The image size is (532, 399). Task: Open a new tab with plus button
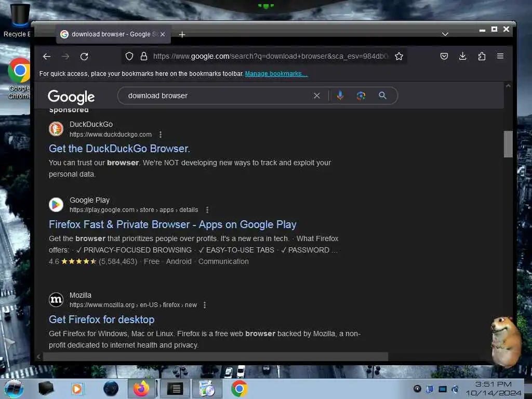(182, 34)
